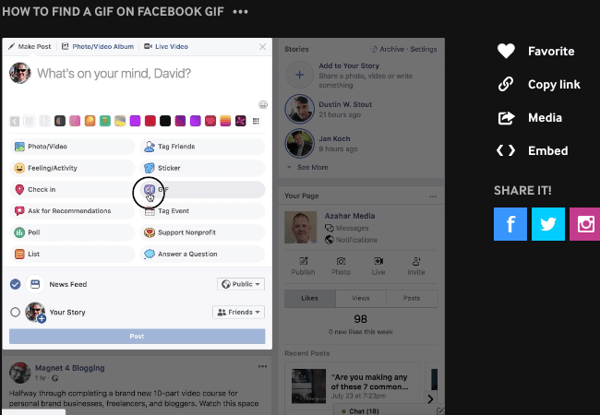
Task: Choose the Tag Friends option
Action: (202, 146)
